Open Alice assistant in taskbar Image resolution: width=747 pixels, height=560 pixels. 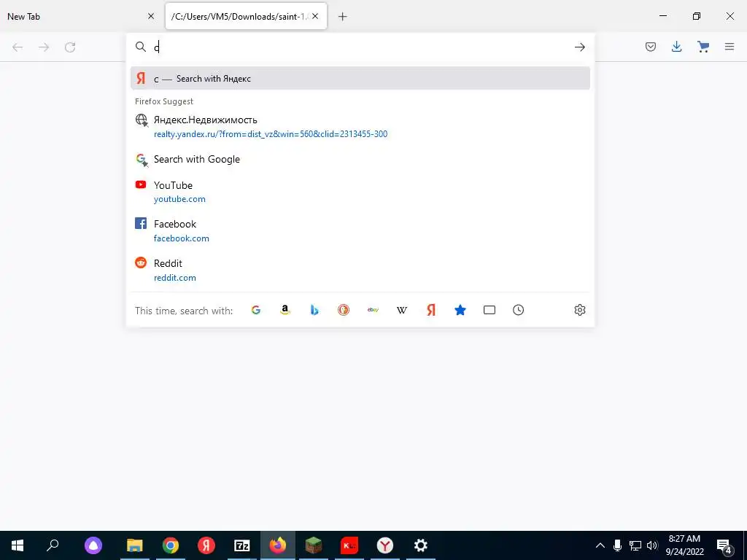click(93, 545)
